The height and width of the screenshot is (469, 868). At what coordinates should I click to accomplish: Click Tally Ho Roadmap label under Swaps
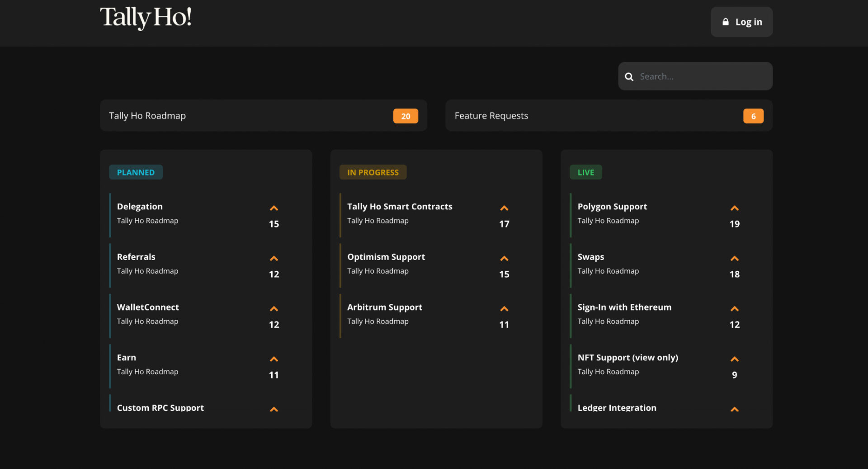pos(608,271)
